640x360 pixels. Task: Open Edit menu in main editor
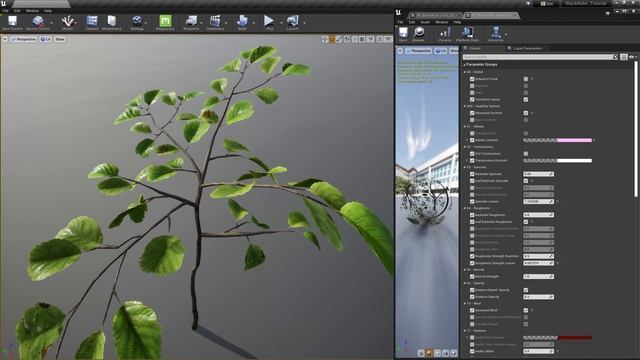click(17, 11)
